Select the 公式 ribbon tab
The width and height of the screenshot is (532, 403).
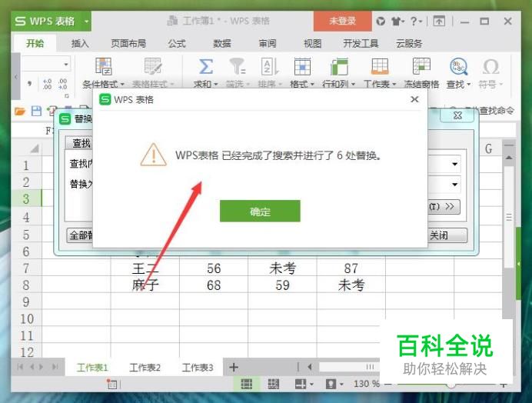[x=177, y=44]
